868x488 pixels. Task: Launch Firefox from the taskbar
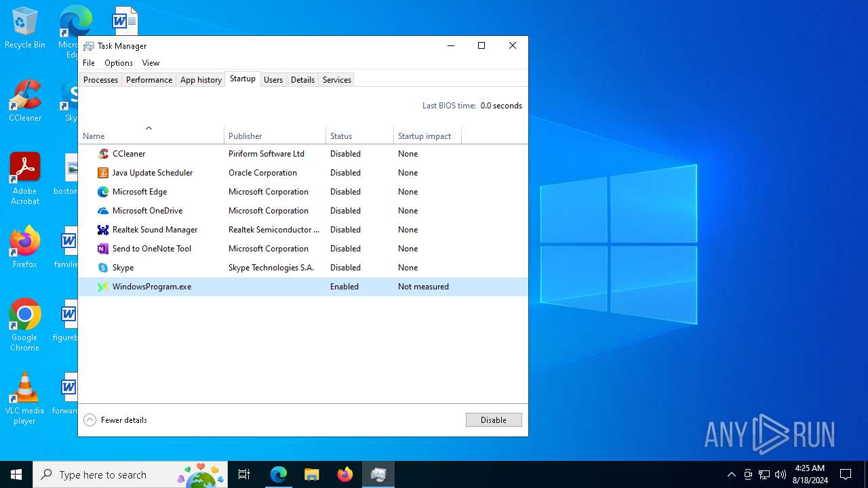(345, 474)
